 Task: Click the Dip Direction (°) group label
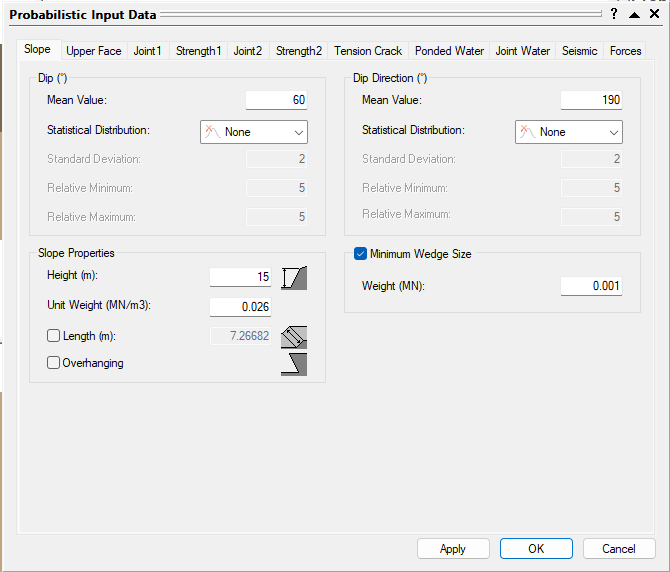pos(390,78)
